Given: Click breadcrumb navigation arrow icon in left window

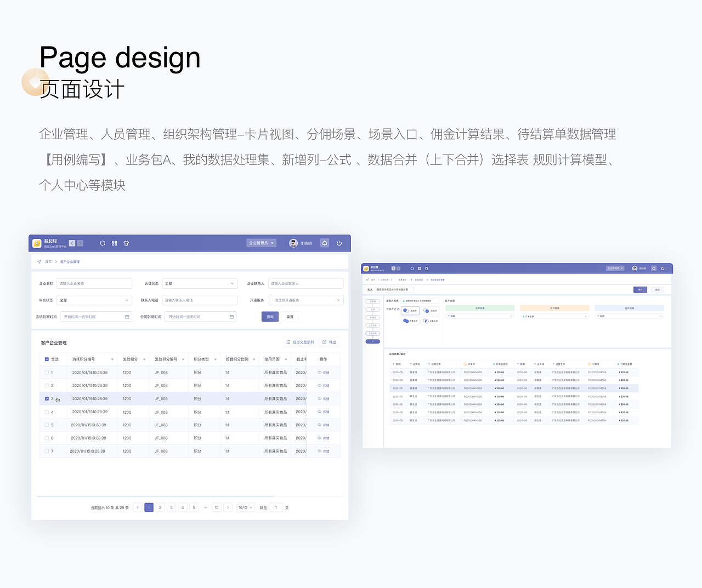Looking at the screenshot, I should (x=39, y=261).
